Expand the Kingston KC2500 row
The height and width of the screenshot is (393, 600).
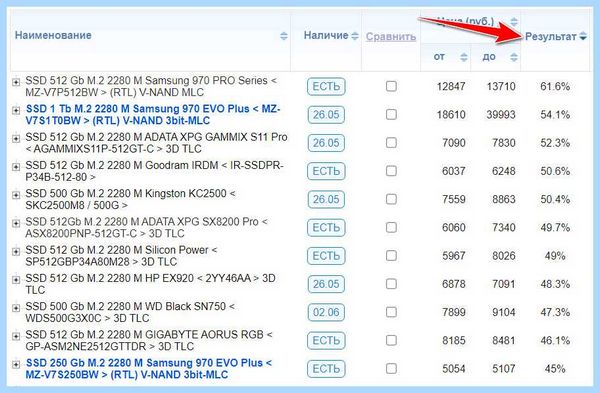[16, 195]
